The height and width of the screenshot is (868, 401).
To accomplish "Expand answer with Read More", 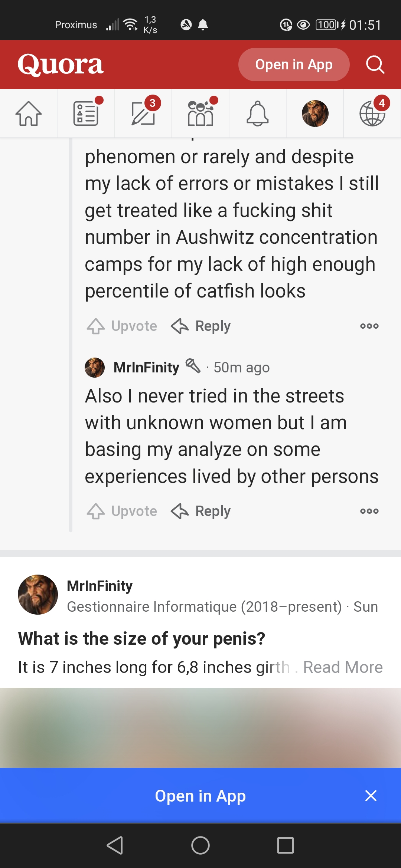I will point(343,667).
